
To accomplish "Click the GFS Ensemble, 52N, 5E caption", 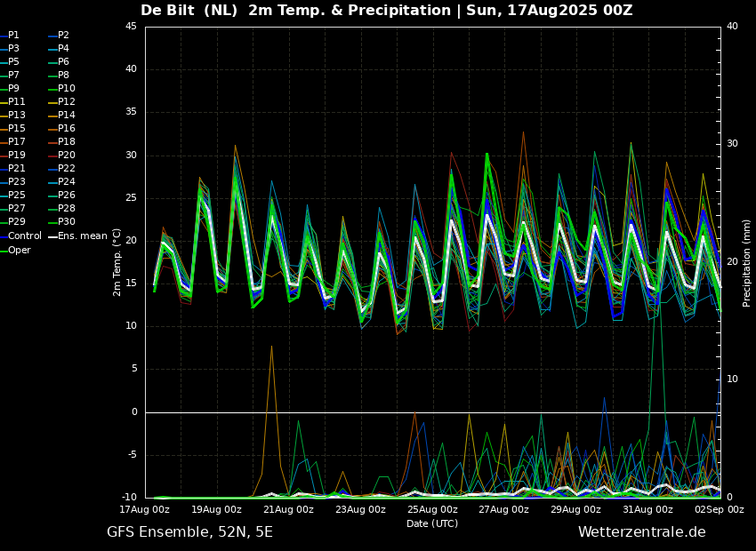I will point(189,532).
